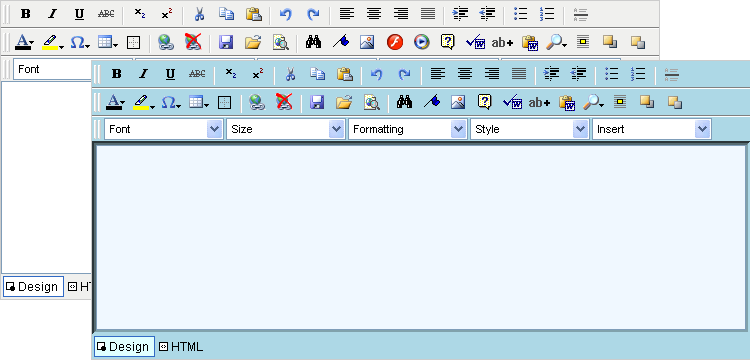Increase indent in the blue front editor
Viewport: 750px width, 360px height.
pyautogui.click(x=552, y=74)
